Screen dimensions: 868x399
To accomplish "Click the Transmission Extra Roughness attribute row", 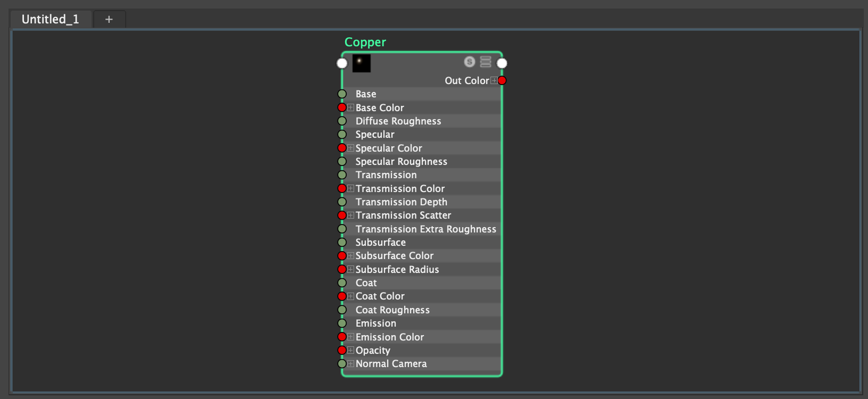I will [x=425, y=229].
